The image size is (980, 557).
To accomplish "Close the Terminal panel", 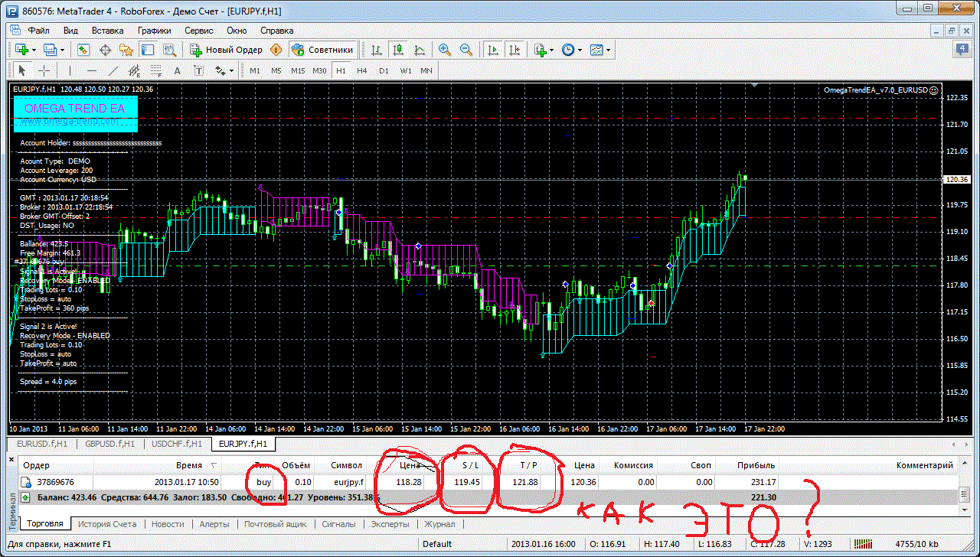I will [x=12, y=460].
